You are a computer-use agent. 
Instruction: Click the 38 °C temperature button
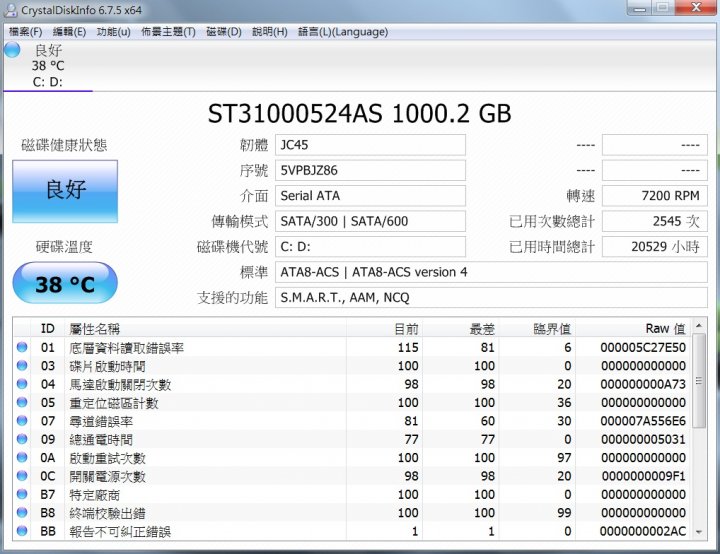tap(65, 283)
